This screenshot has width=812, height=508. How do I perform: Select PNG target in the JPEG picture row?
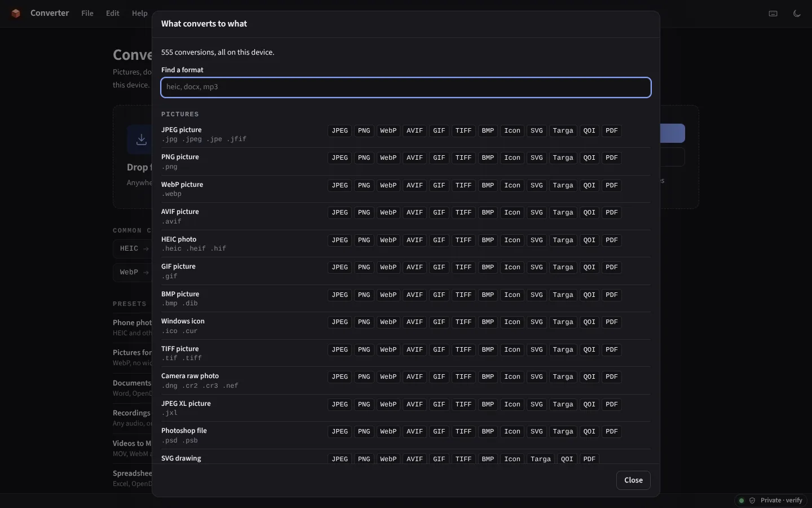364,131
